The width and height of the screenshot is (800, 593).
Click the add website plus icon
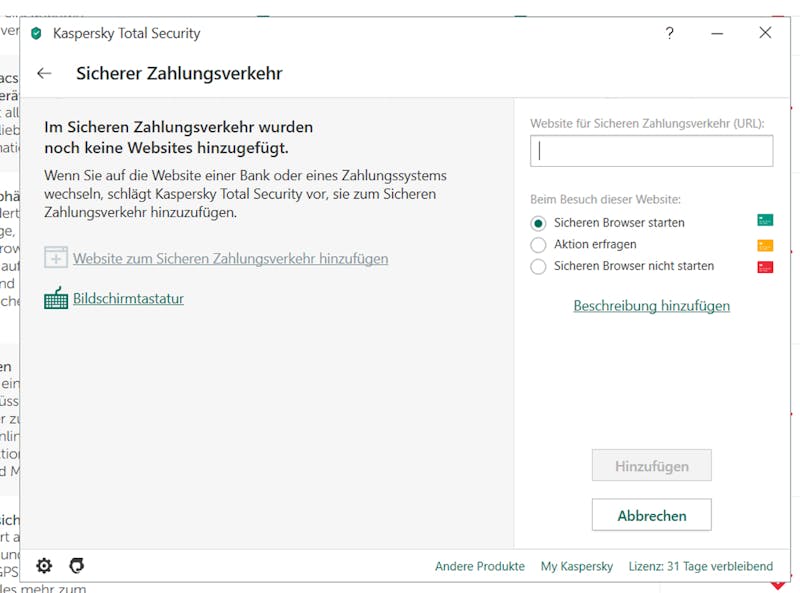click(x=56, y=258)
